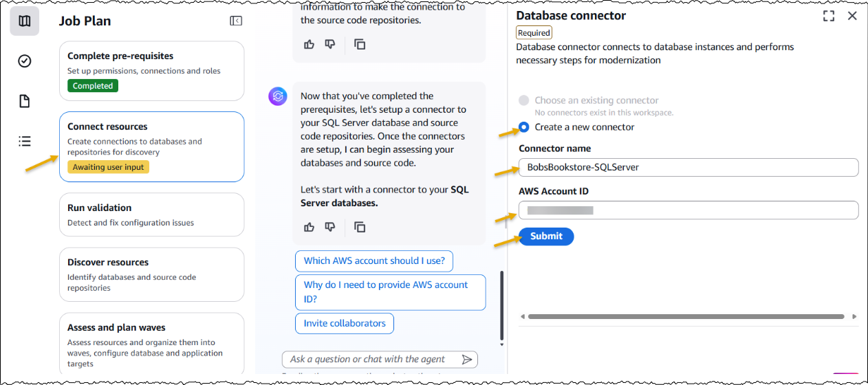Click the list view sidebar icon
The width and height of the screenshot is (868, 385).
tap(25, 142)
